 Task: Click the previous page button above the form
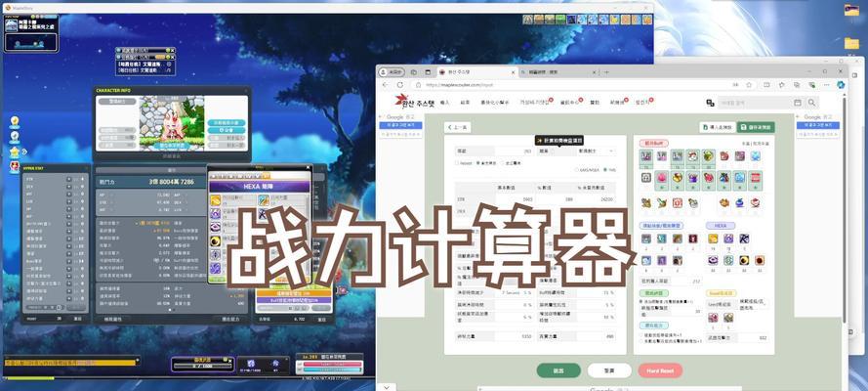click(458, 127)
